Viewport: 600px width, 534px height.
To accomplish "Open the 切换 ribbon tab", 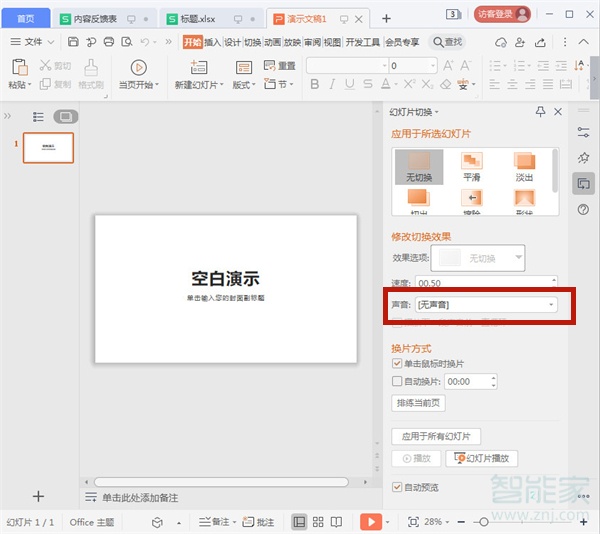I will click(253, 42).
